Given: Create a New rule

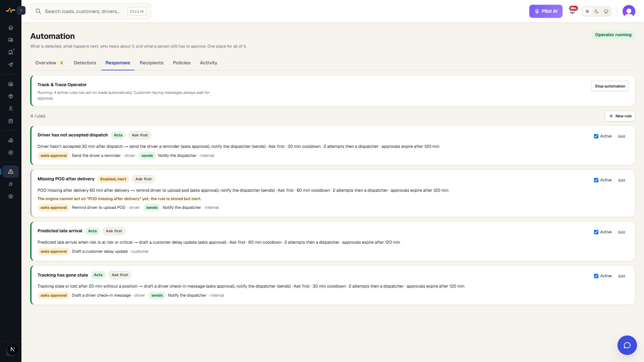Looking at the screenshot, I should click(620, 116).
